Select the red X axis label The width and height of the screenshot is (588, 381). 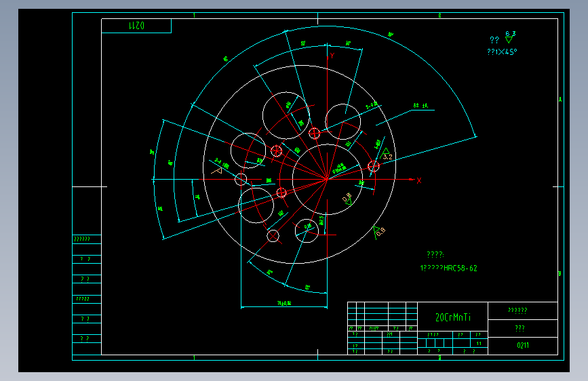click(419, 180)
